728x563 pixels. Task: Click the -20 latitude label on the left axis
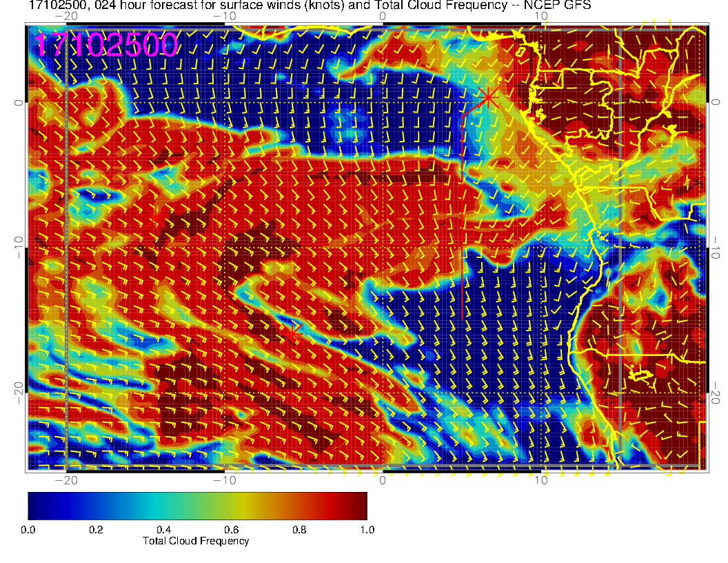[19, 393]
